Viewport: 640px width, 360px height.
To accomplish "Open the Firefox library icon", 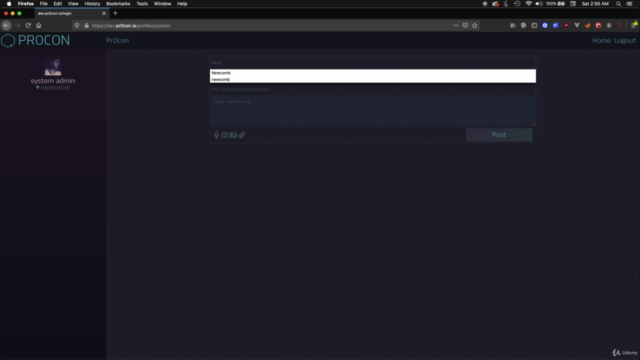I will click(x=513, y=25).
